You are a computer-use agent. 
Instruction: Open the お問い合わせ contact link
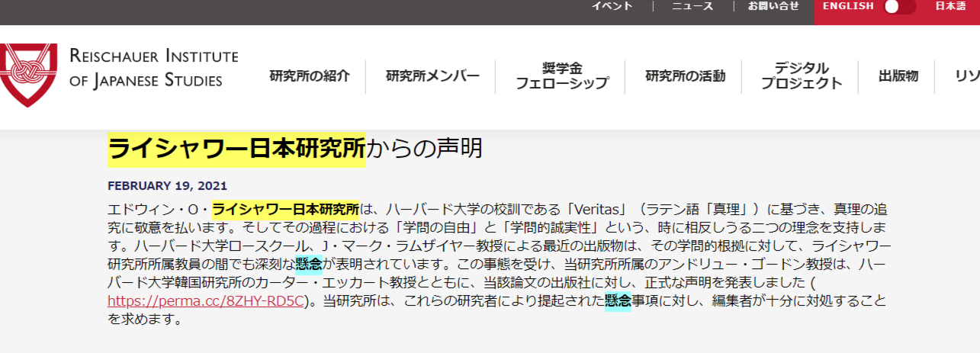click(x=773, y=6)
